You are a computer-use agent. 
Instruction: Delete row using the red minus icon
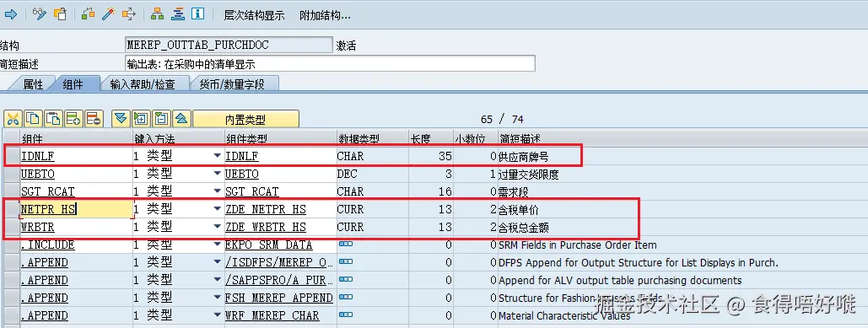click(x=94, y=118)
